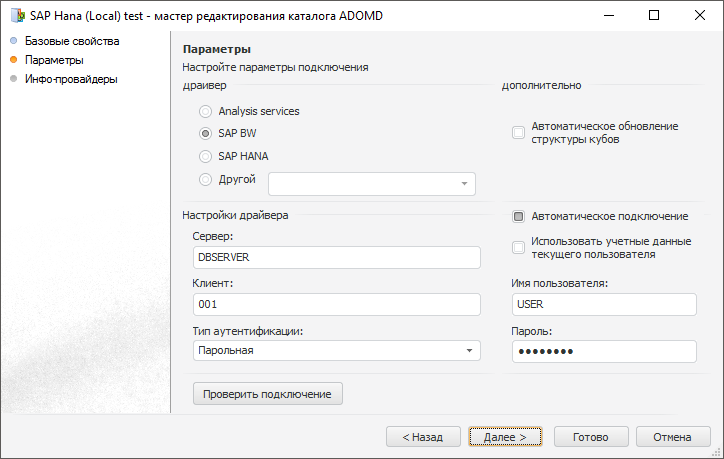Expand Тип аутентификации dropdown
Image resolution: width=724 pixels, height=459 pixels.
point(469,350)
